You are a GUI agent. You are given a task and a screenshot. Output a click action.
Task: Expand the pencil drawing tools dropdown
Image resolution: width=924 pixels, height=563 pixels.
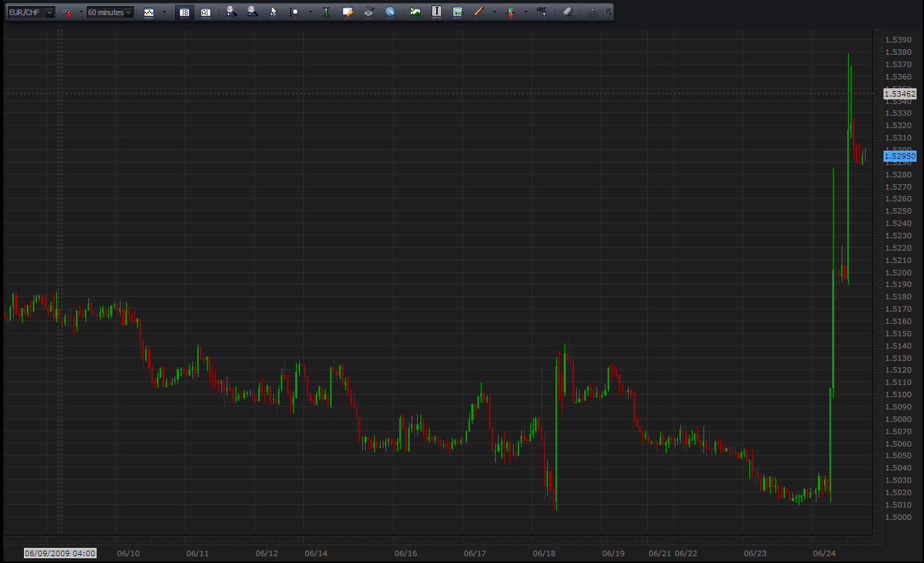point(495,12)
